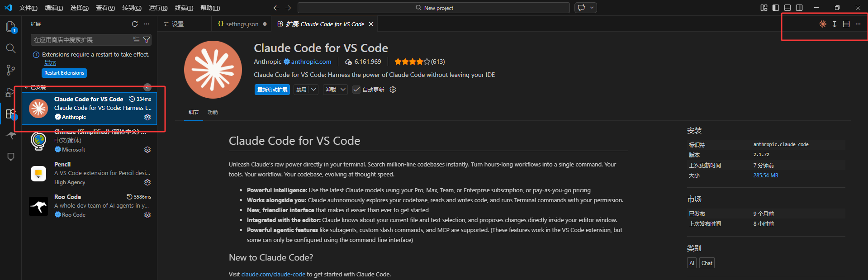Click the New project command center search
The height and width of the screenshot is (280, 868).
pos(434,8)
